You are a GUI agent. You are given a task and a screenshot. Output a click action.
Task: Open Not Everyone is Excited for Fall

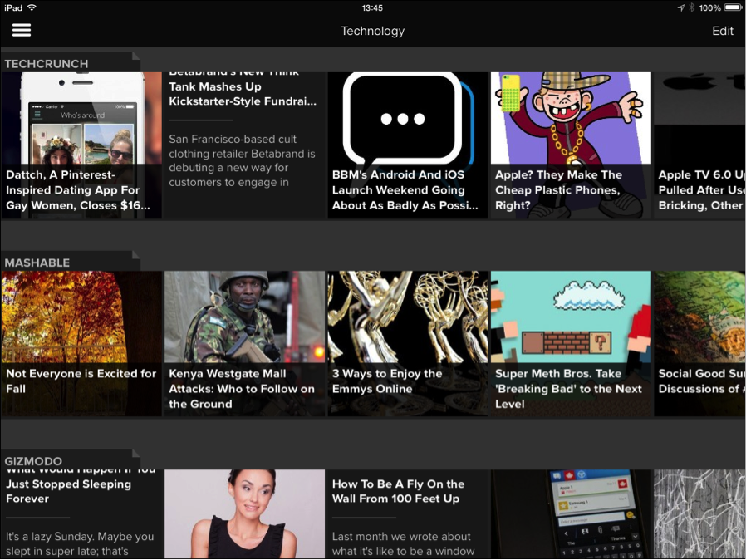81,343
